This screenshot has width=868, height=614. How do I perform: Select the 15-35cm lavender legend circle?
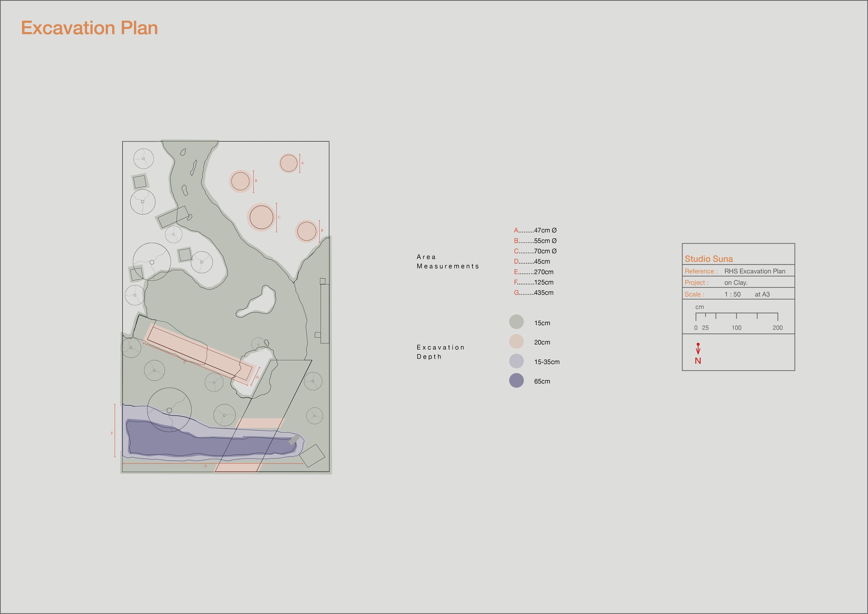point(516,361)
